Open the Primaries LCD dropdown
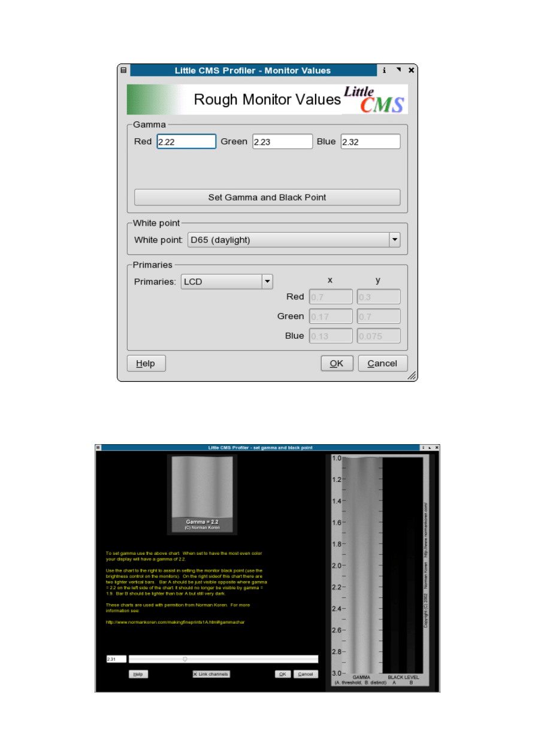 pos(267,281)
